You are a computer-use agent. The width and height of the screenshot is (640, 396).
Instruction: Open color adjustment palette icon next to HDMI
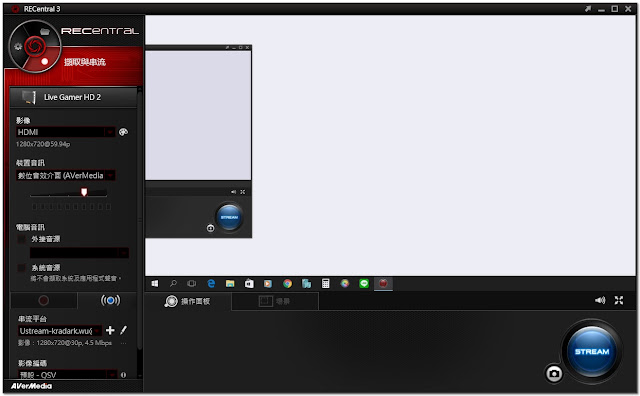123,132
